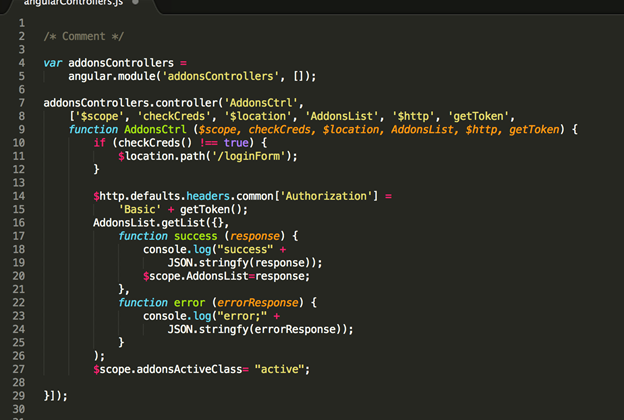Screen dimensions: 624x420
Task: Click the getToken parameter on line 9
Action: coord(534,129)
